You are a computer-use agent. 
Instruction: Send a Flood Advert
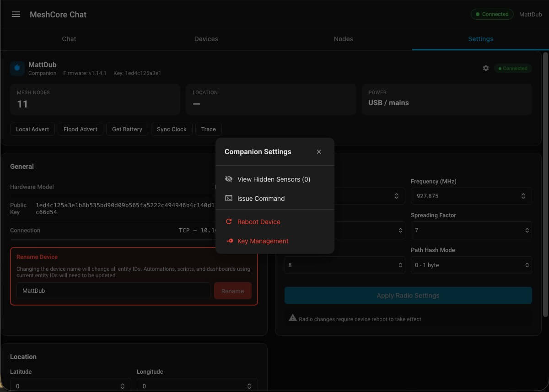81,129
